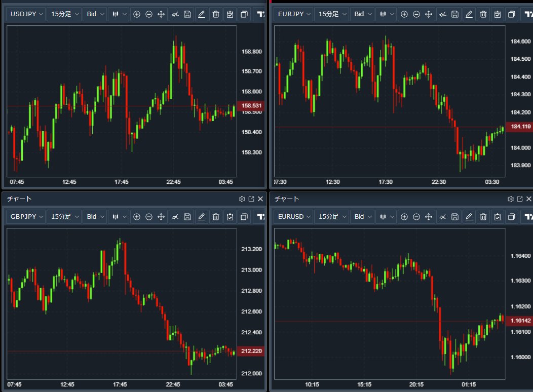Zoom out on the EURUSD chart
Image resolution: width=533 pixels, height=392 pixels.
click(416, 217)
